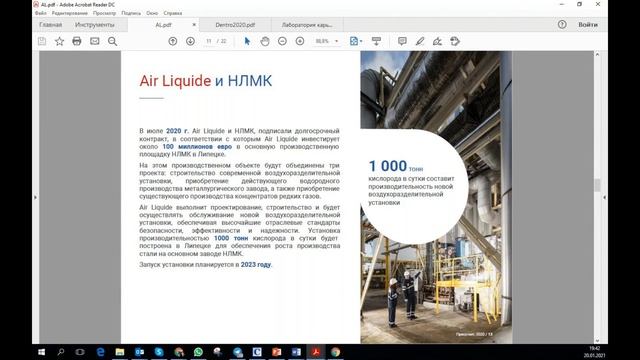Viewport: 640px width, 360px height.
Task: Select the arrow Selection tool
Action: pyautogui.click(x=247, y=41)
